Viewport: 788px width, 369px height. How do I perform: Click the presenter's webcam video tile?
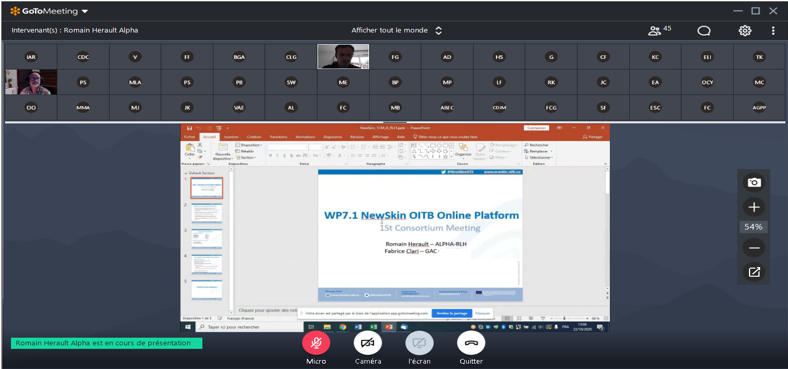[x=343, y=56]
